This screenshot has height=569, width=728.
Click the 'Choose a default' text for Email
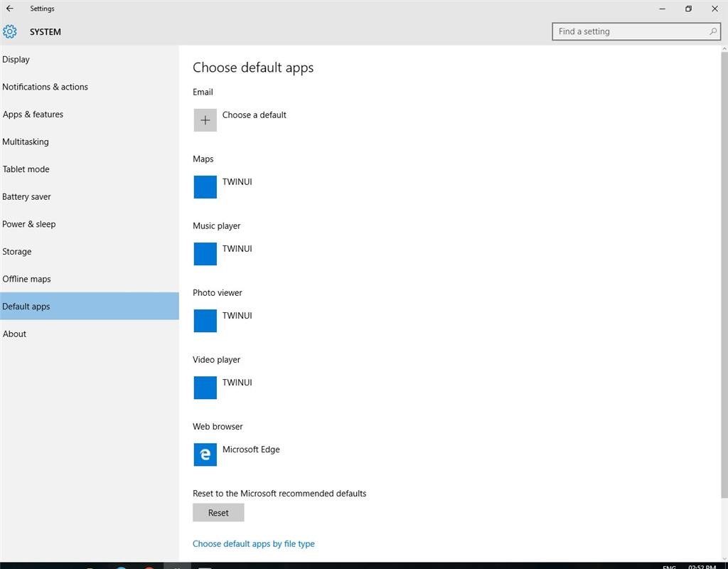pos(254,115)
